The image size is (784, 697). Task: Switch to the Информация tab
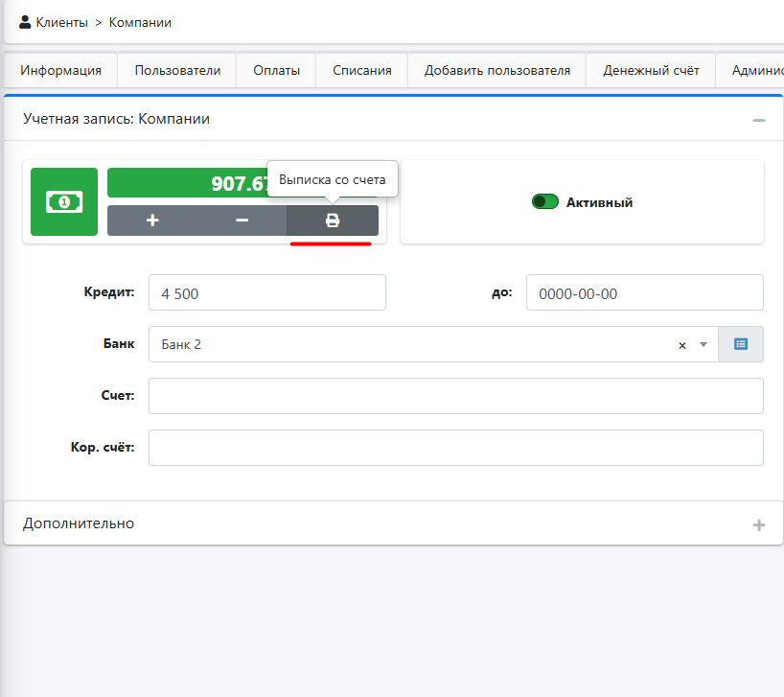coord(60,70)
